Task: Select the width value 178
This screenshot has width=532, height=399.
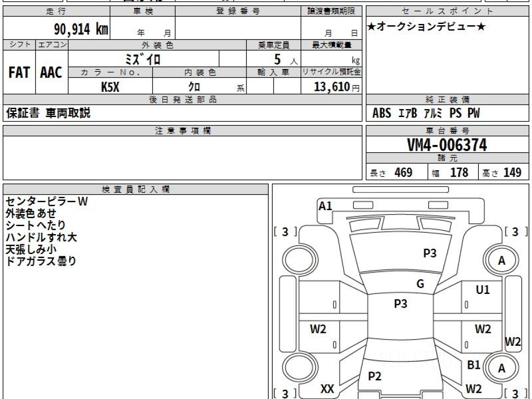Action: click(459, 172)
